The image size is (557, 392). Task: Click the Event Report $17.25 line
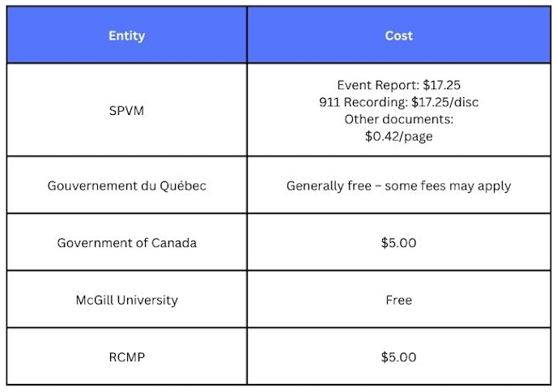pyautogui.click(x=399, y=85)
